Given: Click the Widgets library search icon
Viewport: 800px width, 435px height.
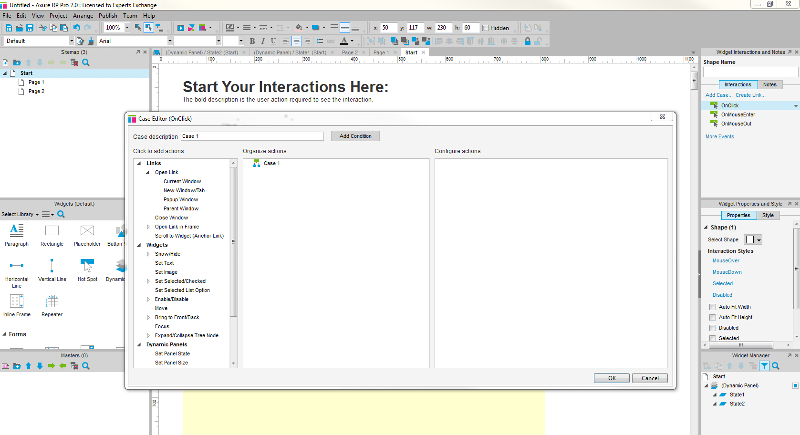Looking at the screenshot, I should pyautogui.click(x=61, y=214).
